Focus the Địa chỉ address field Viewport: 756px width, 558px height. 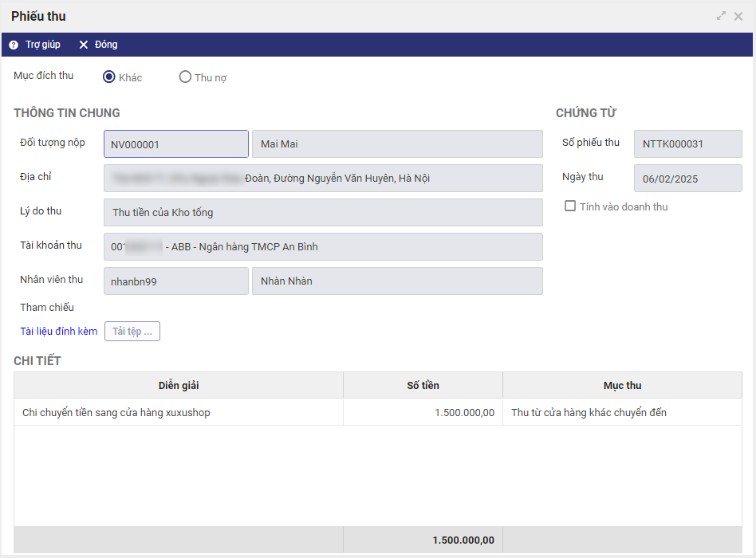pyautogui.click(x=323, y=179)
